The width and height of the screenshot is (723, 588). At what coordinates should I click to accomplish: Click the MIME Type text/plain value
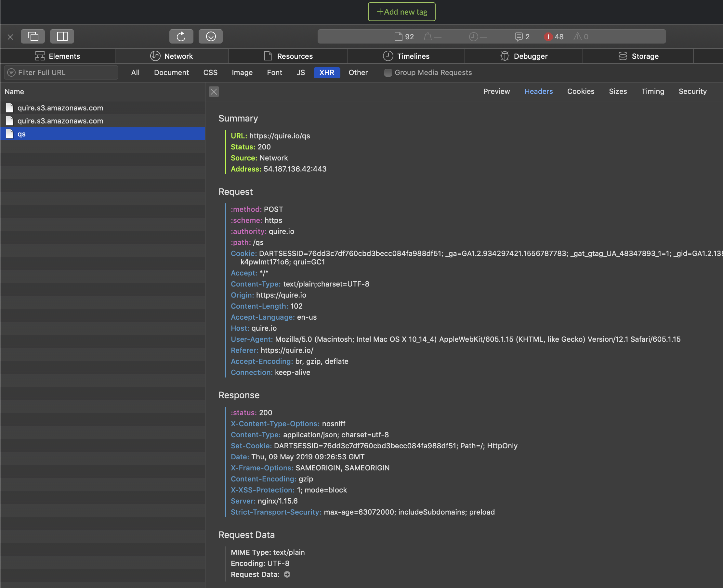[289, 553]
